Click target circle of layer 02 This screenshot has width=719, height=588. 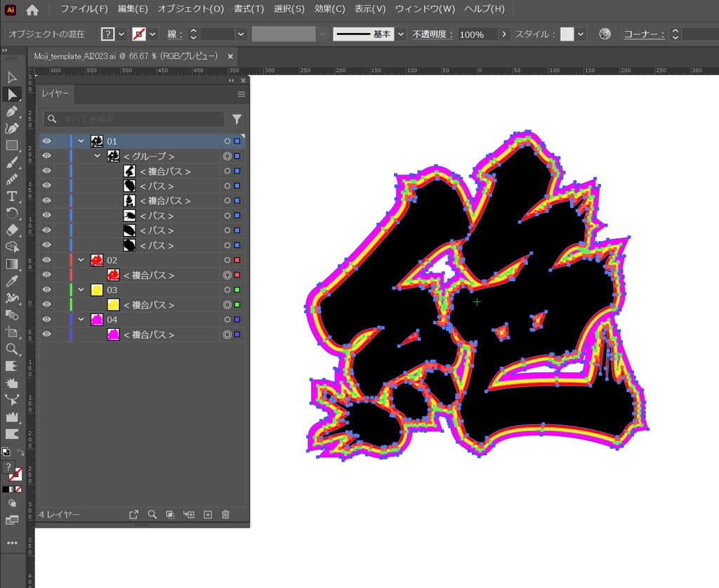point(227,260)
